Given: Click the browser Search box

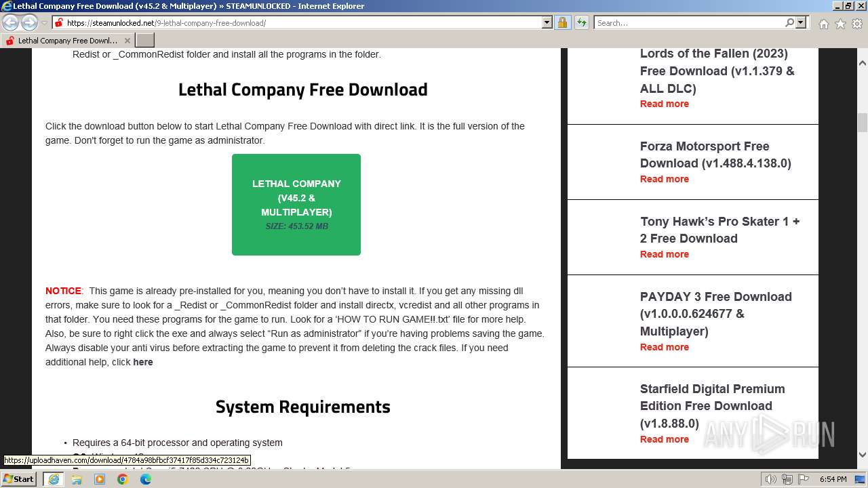Looking at the screenshot, I should click(689, 22).
